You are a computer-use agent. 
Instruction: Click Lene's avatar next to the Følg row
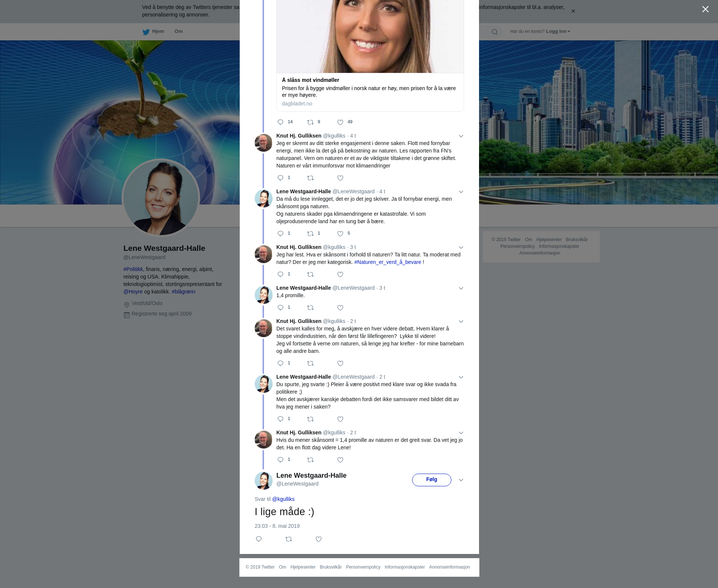pos(263,481)
